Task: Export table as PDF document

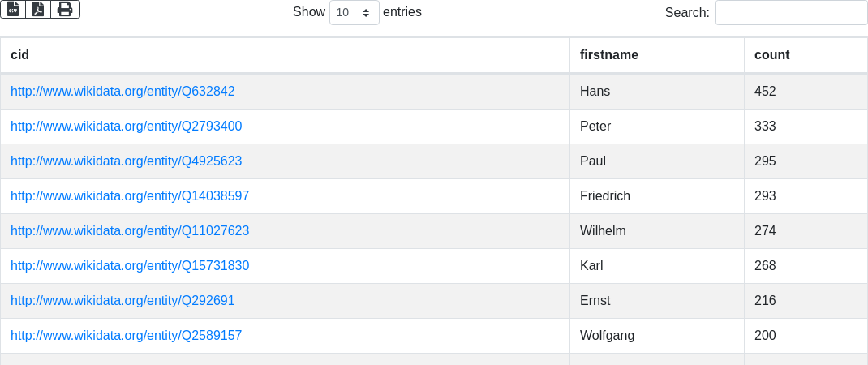Action: pos(38,9)
